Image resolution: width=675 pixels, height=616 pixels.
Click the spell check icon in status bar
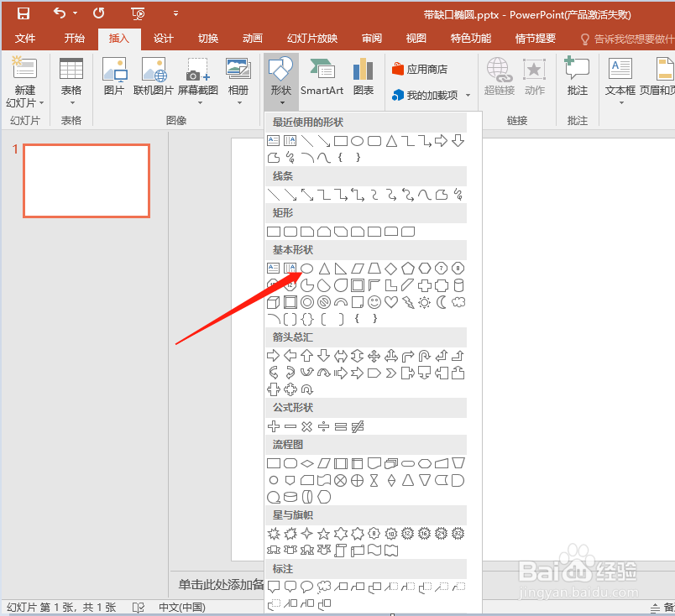(139, 608)
